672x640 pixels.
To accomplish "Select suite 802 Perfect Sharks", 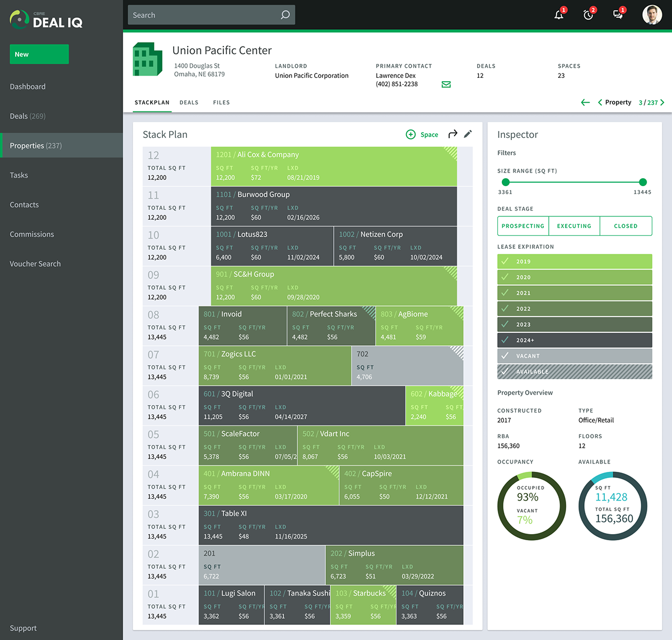I will pos(331,326).
